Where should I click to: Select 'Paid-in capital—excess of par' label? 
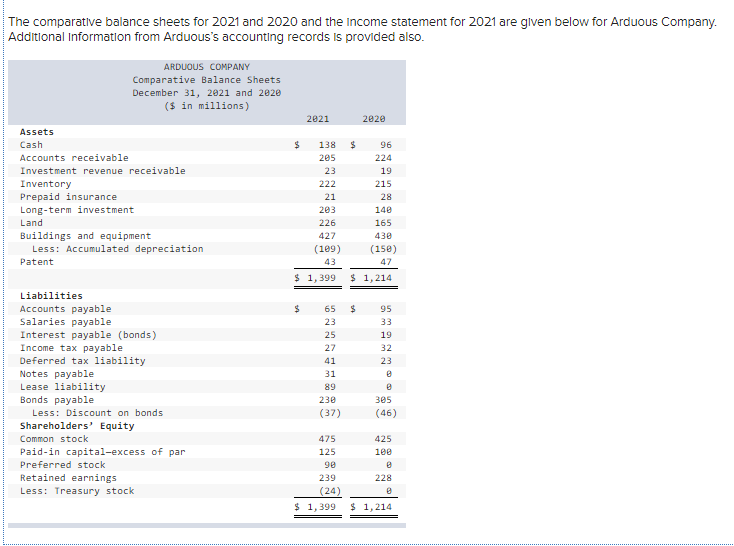(103, 452)
